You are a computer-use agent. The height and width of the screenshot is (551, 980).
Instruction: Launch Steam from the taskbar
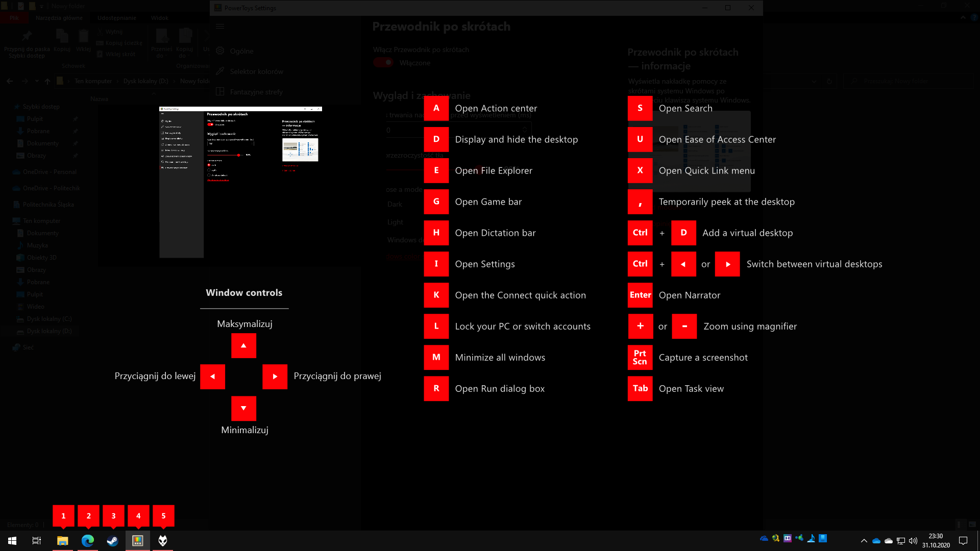tap(112, 540)
